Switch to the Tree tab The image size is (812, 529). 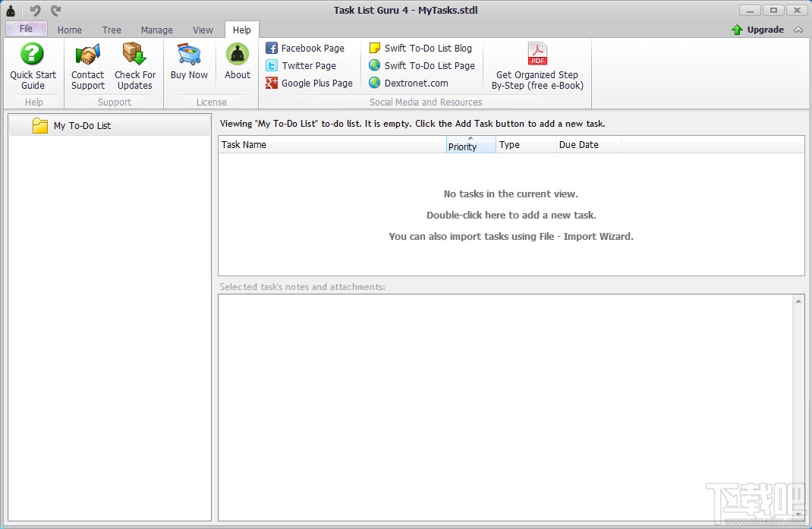point(112,30)
